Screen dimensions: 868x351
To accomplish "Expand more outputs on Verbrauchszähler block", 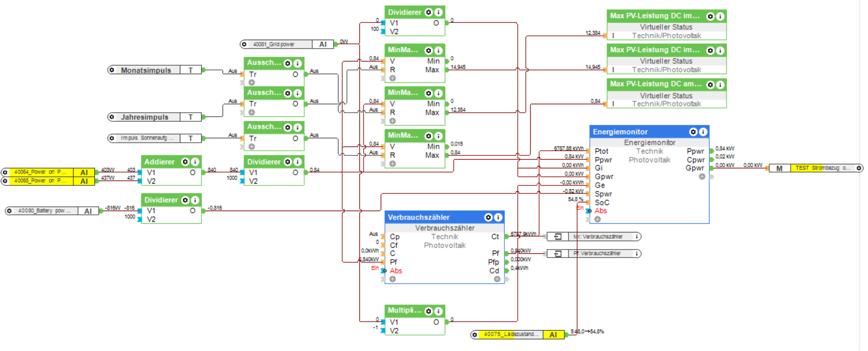I will click(497, 279).
